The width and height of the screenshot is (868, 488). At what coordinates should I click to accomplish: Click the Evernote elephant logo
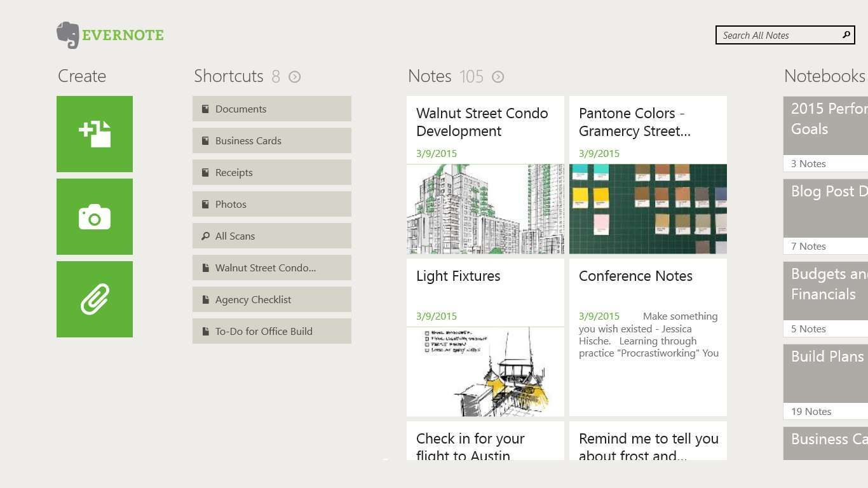point(67,35)
